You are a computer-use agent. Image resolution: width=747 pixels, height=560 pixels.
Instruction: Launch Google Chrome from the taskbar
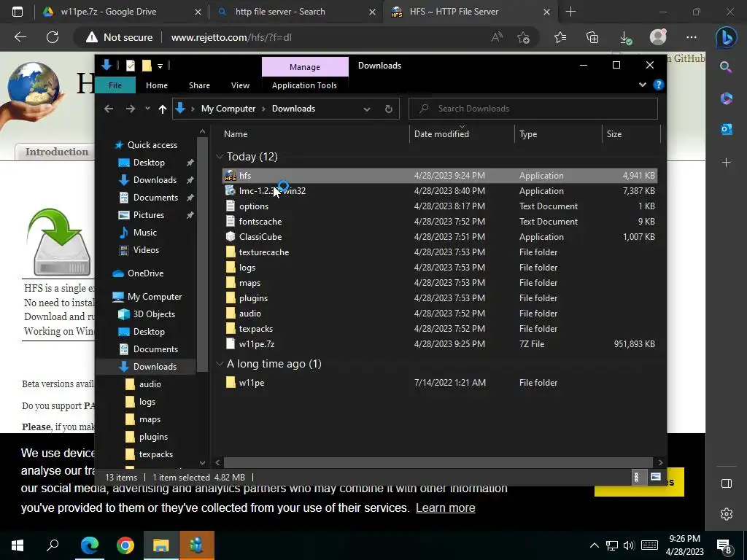[x=125, y=545]
